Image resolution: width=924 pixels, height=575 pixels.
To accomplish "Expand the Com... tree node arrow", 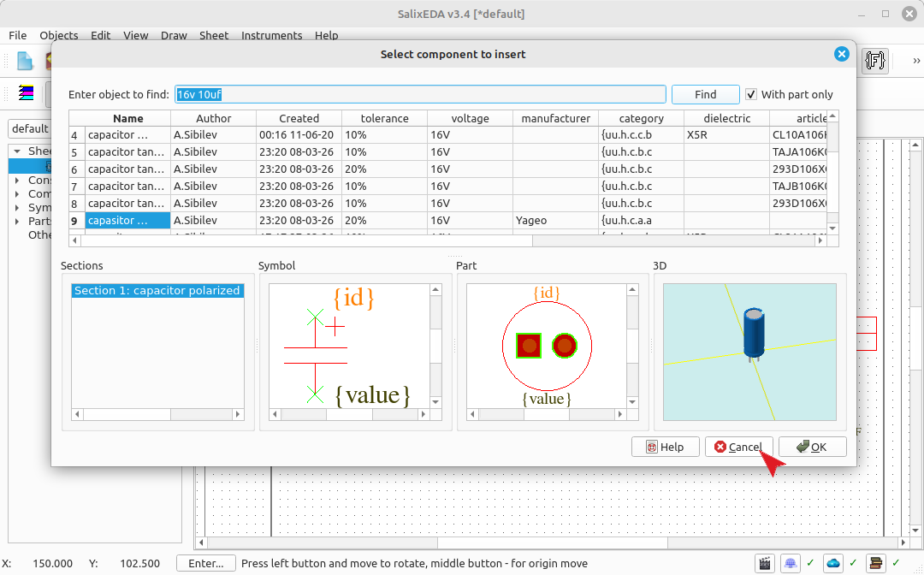I will pyautogui.click(x=17, y=194).
